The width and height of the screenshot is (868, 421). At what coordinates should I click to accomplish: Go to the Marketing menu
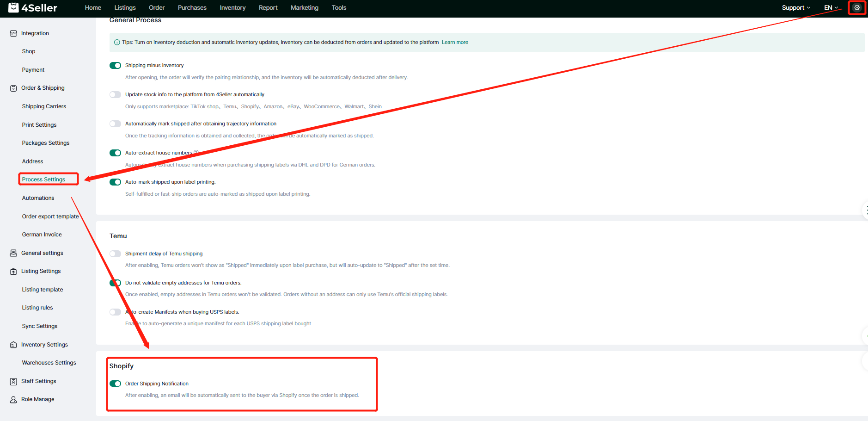click(304, 8)
